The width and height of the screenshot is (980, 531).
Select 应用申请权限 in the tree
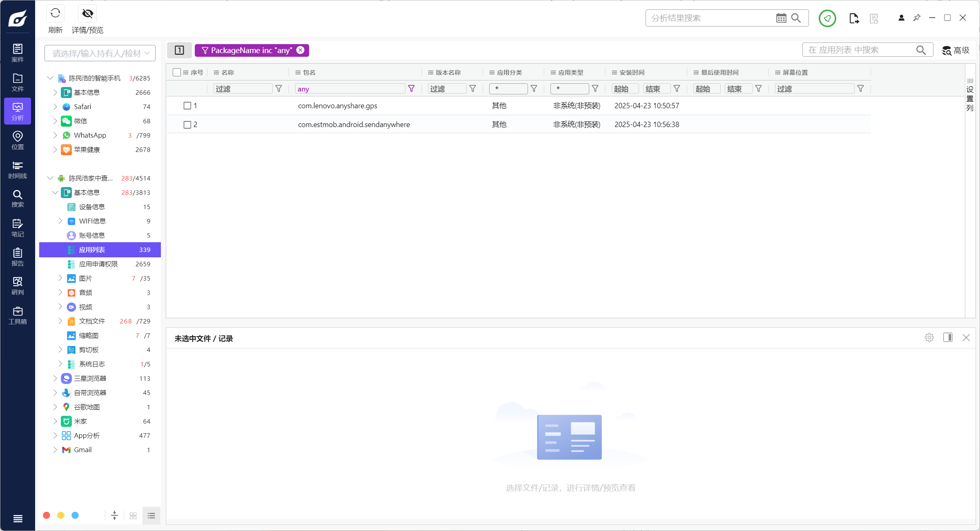[x=98, y=264]
